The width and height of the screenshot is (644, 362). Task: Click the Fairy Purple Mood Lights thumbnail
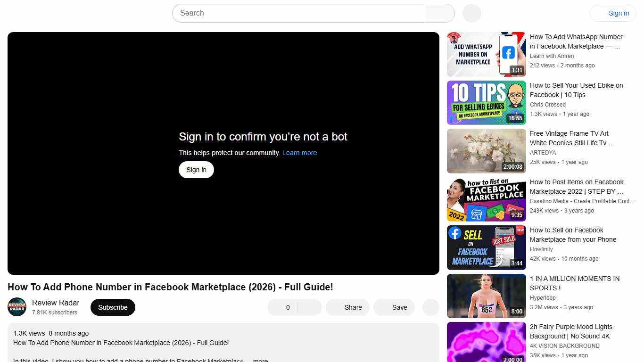pyautogui.click(x=486, y=342)
